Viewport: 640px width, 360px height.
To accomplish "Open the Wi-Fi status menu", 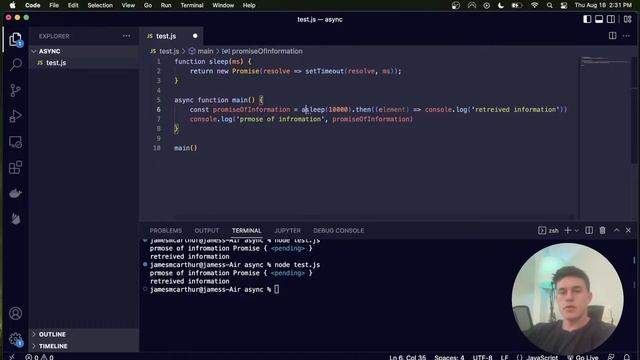I will pos(534,5).
